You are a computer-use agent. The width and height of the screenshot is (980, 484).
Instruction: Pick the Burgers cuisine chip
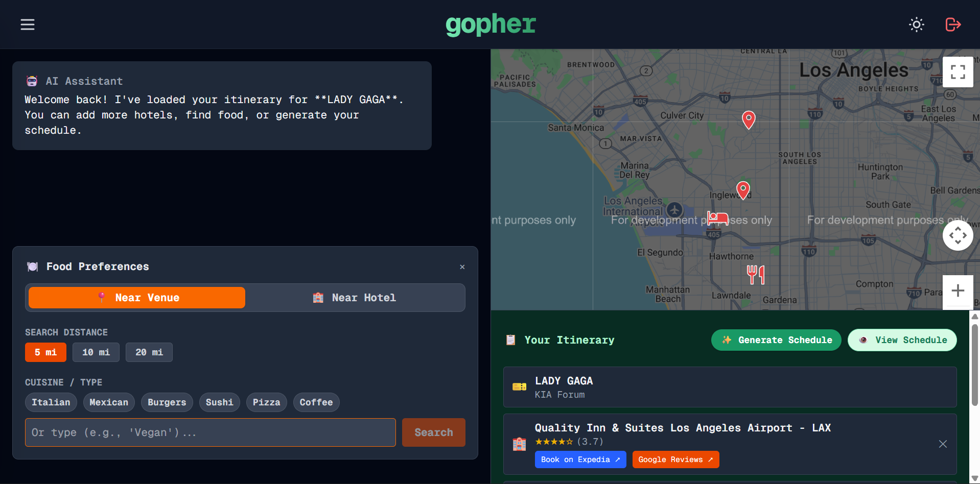pos(167,402)
